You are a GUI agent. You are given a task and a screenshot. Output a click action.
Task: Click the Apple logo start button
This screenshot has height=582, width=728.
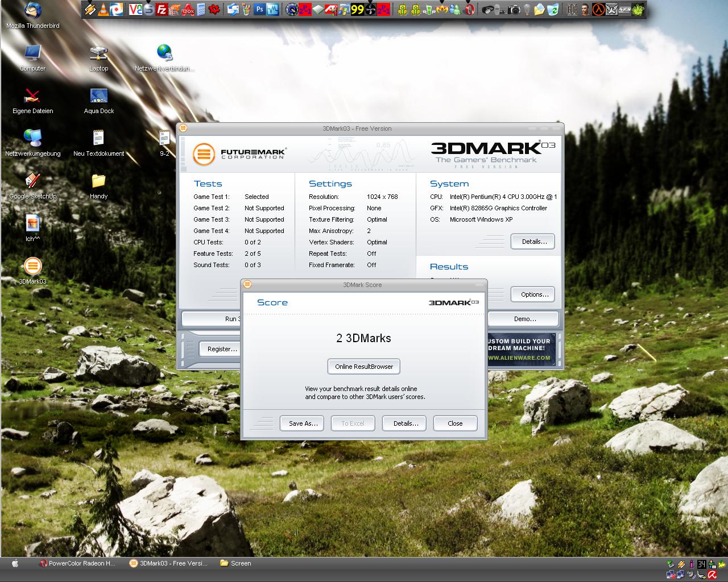coord(15,563)
